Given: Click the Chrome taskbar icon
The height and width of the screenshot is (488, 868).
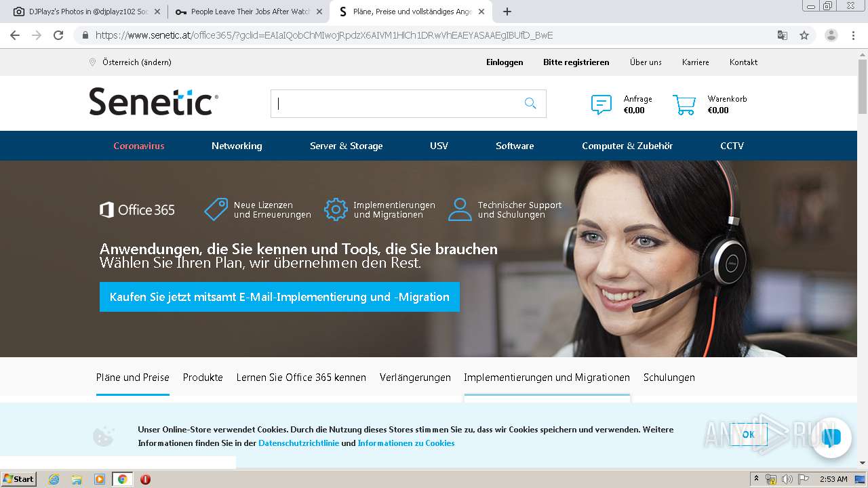Looking at the screenshot, I should (122, 479).
